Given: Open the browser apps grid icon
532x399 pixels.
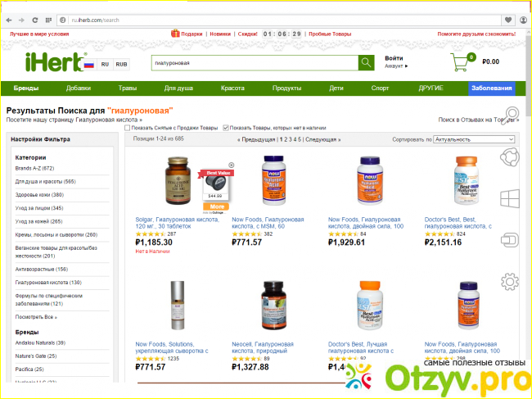Looking at the screenshot, I should click(x=48, y=20).
